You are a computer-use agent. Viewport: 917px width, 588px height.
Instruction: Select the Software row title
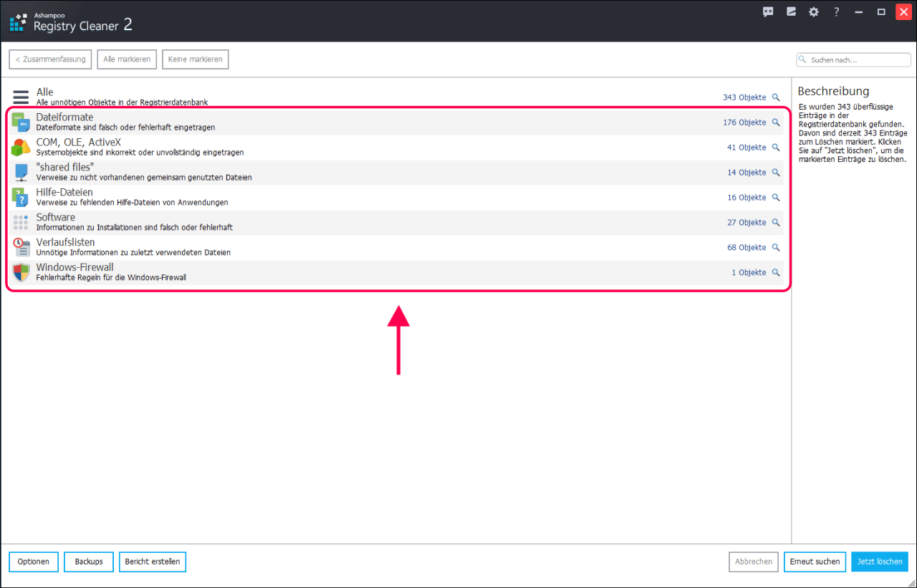tap(56, 218)
